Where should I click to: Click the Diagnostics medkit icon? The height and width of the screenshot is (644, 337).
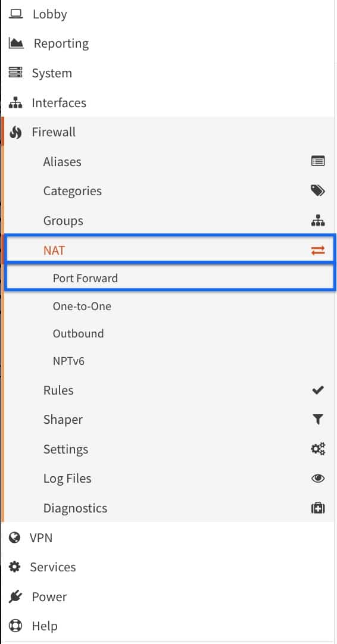point(318,508)
